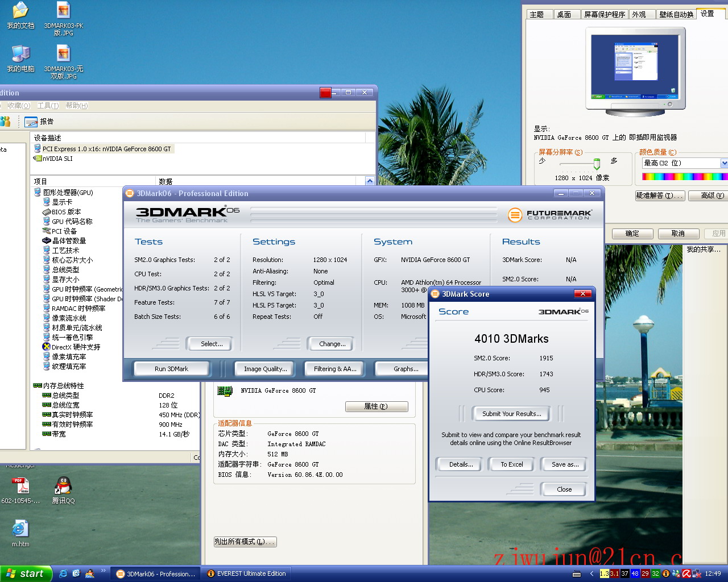The image size is (728, 582).
Task: Click the Run 3DMark button
Action: tap(171, 369)
